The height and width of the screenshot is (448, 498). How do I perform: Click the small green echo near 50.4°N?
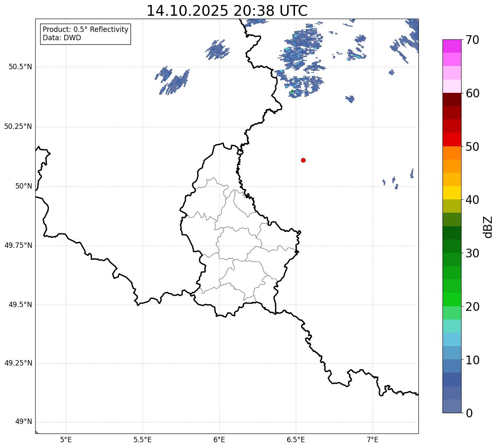[x=292, y=91]
